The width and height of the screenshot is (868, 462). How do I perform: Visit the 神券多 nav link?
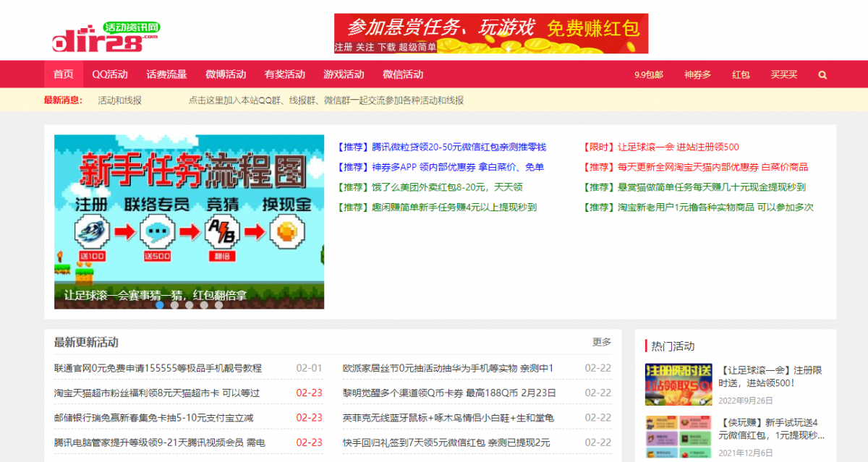click(698, 74)
